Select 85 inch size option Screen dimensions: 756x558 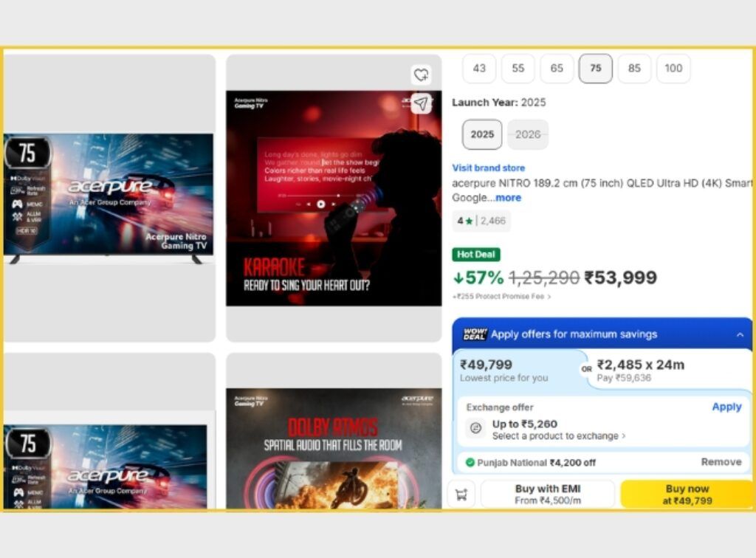click(634, 69)
